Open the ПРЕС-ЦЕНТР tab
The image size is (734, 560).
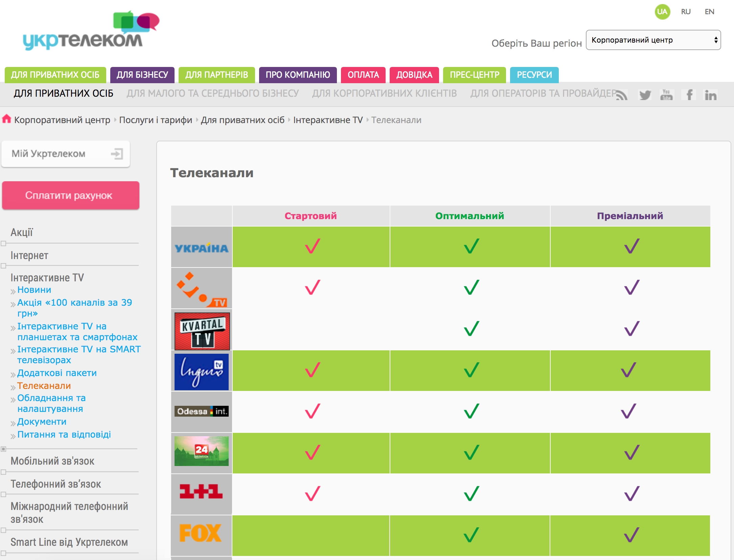coord(475,75)
